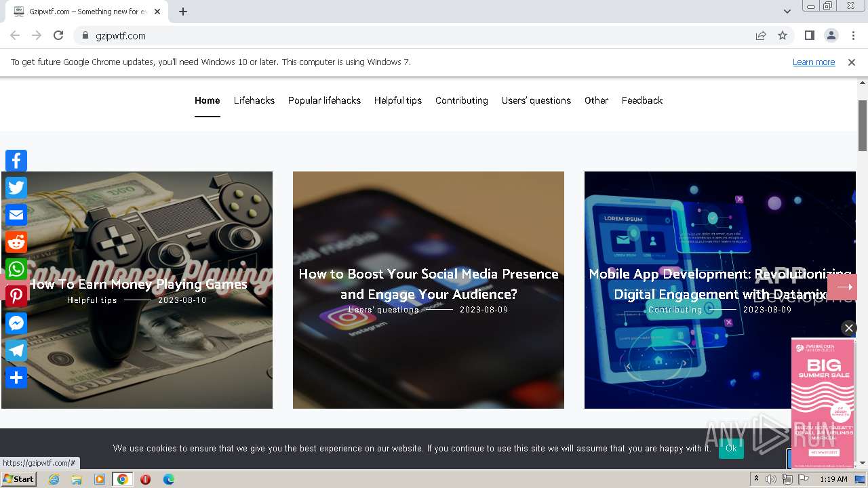868x488 pixels.
Task: Click browser Forward arrow
Action: point(37,35)
